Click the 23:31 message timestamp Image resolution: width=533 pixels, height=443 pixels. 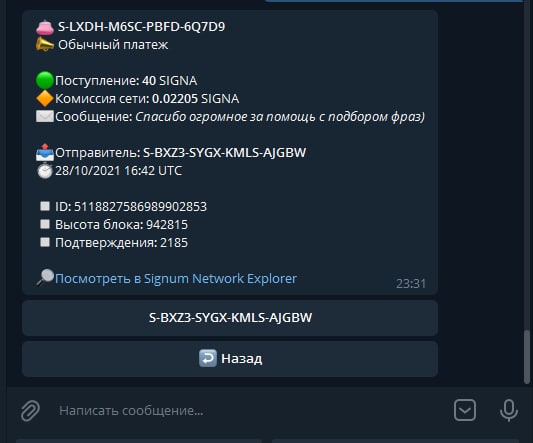tap(411, 284)
